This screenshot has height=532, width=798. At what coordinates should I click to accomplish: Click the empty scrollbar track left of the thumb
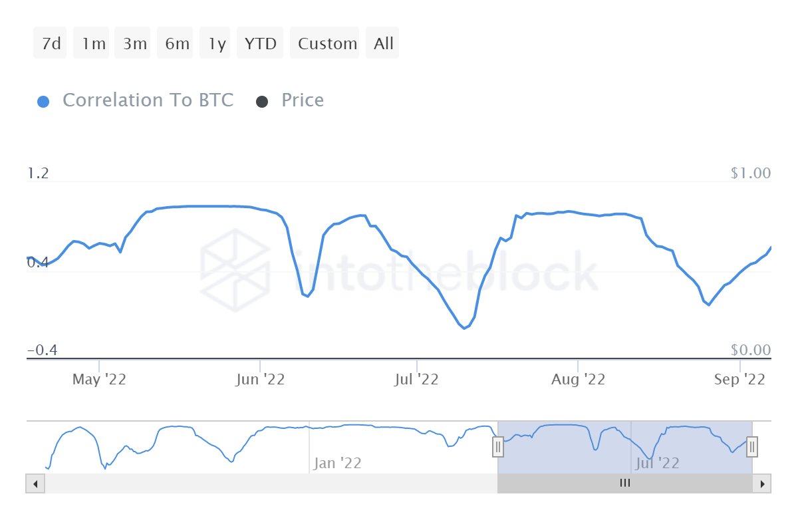coord(271,483)
